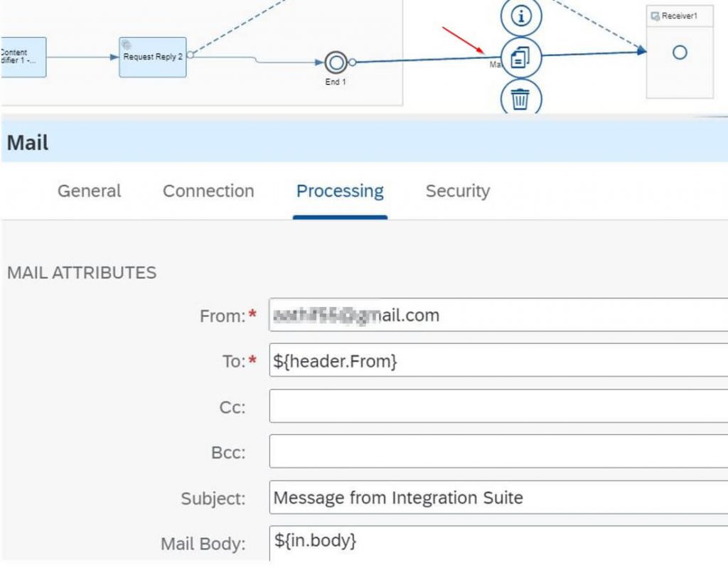Click the trash delete icon
Viewport: 728px width, 575px height.
521,98
